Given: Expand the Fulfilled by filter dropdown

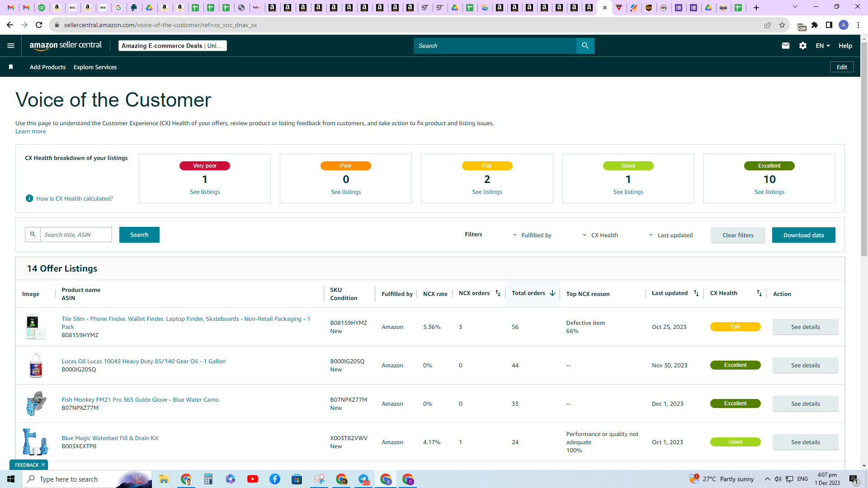Looking at the screenshot, I should pos(532,235).
